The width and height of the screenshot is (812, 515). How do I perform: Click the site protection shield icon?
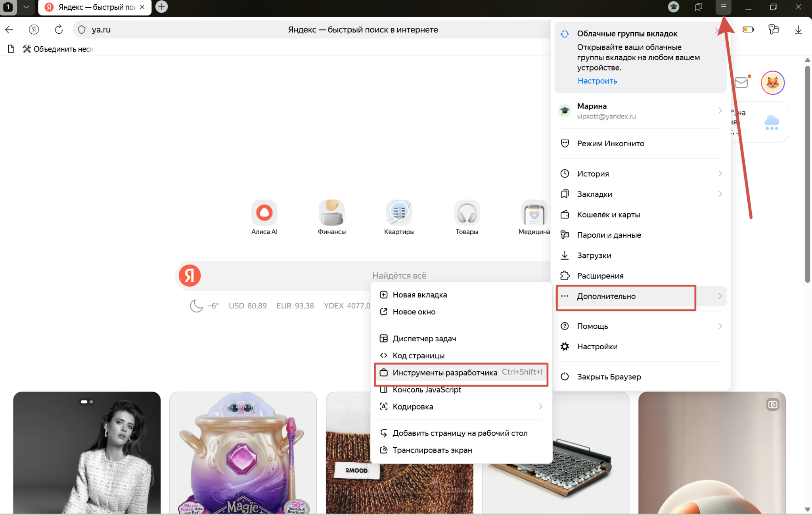pos(82,29)
